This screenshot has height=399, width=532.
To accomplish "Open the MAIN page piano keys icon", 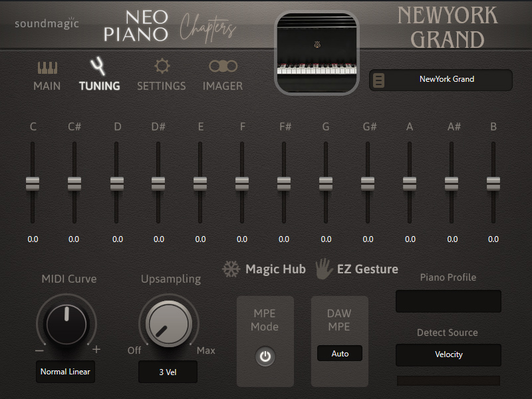I will tap(47, 68).
